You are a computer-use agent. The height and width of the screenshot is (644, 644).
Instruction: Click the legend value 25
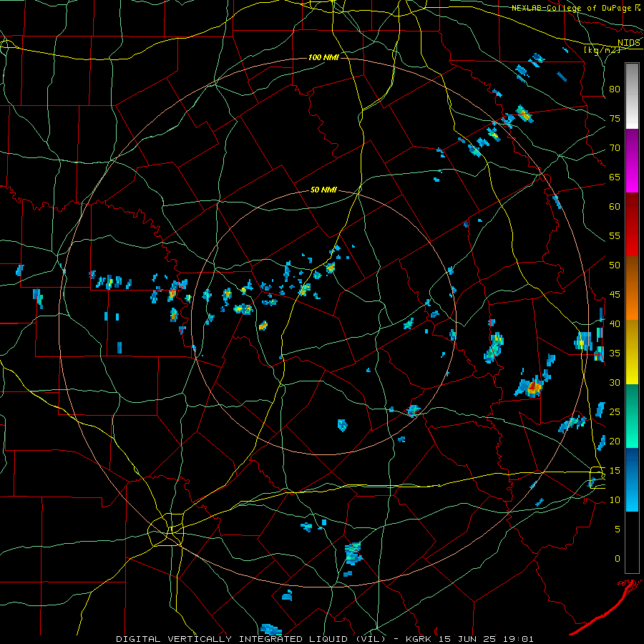(615, 411)
